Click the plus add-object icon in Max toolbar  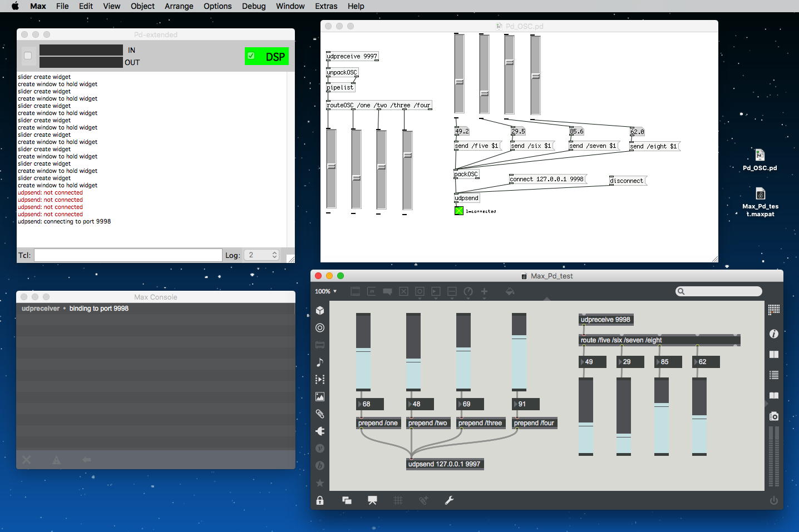tap(485, 291)
